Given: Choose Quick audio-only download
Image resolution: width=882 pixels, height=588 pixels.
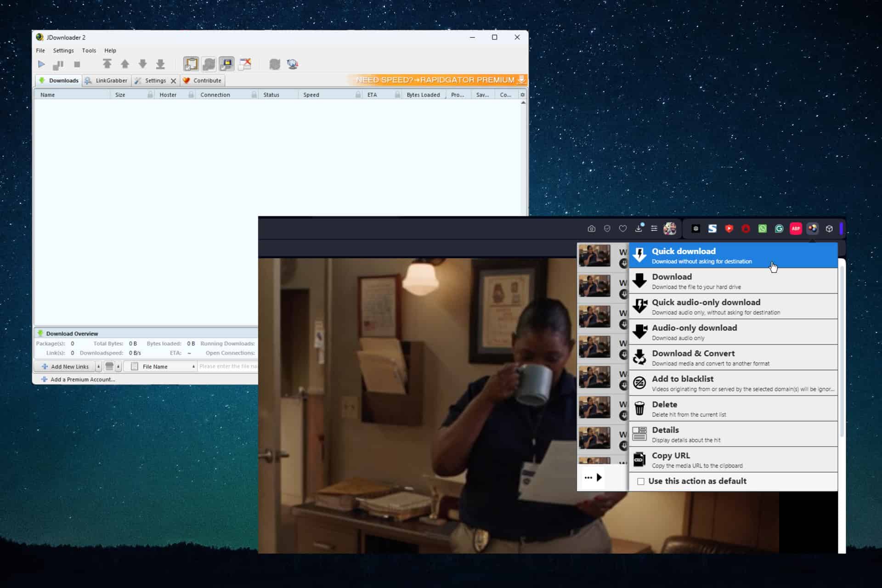Looking at the screenshot, I should 733,306.
